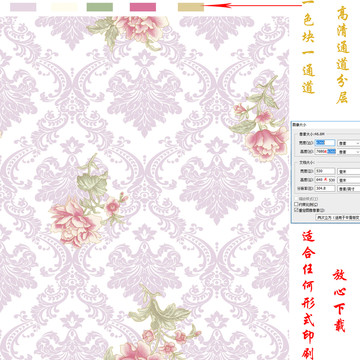Viewport: 360px width, 360px height.
Task: Open the pixel height unit dropdown
Action: pyautogui.click(x=349, y=152)
